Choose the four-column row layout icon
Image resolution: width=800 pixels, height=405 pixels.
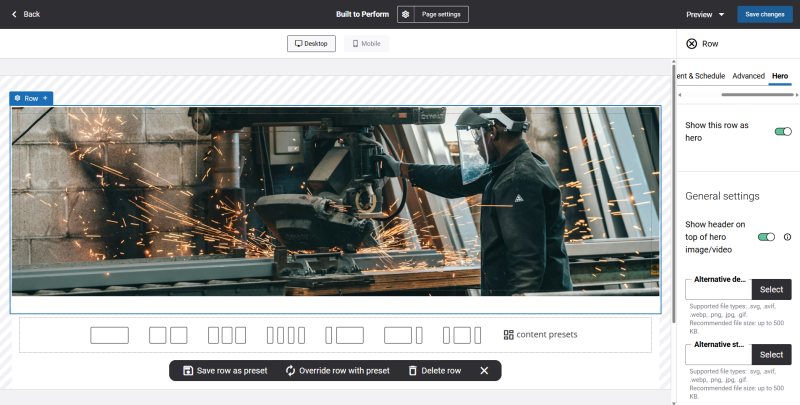[286, 335]
